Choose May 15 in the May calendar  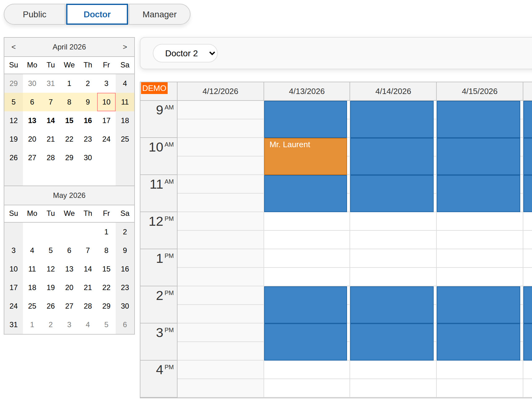[x=106, y=269]
